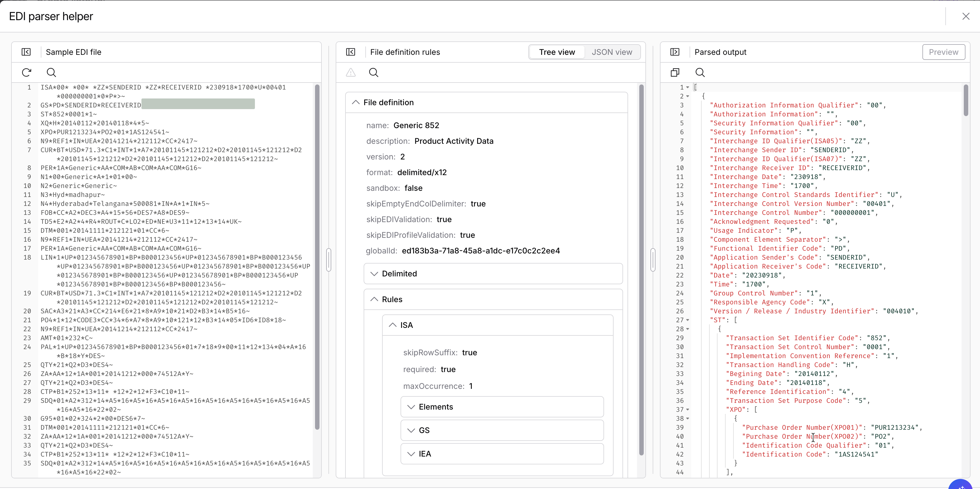Click the version value '2'
Screen dimensions: 980x489
click(403, 157)
